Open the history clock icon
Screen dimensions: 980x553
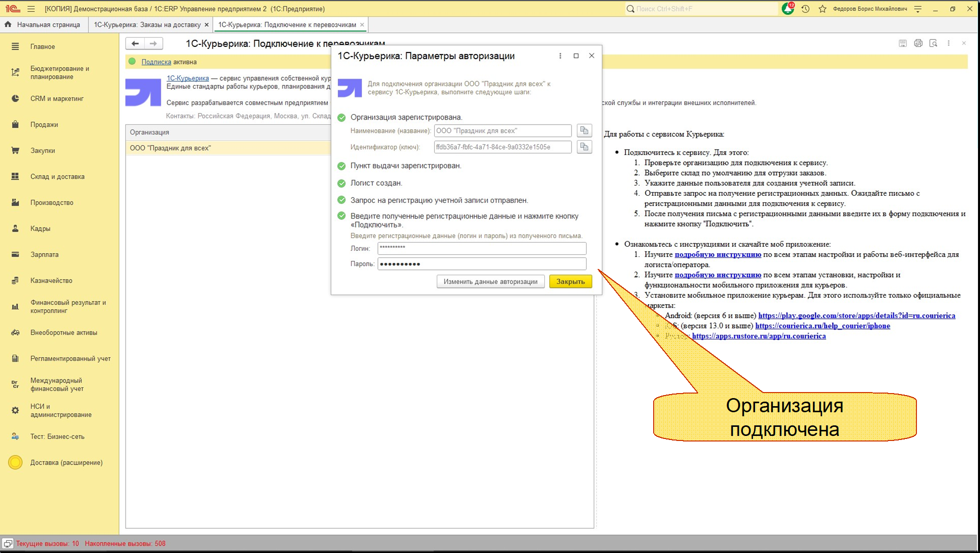tap(805, 9)
